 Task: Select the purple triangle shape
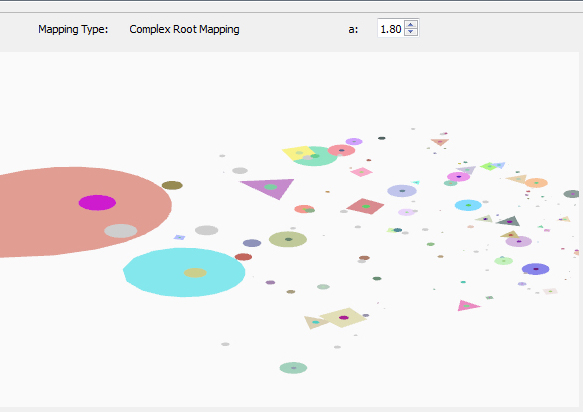[x=270, y=188]
